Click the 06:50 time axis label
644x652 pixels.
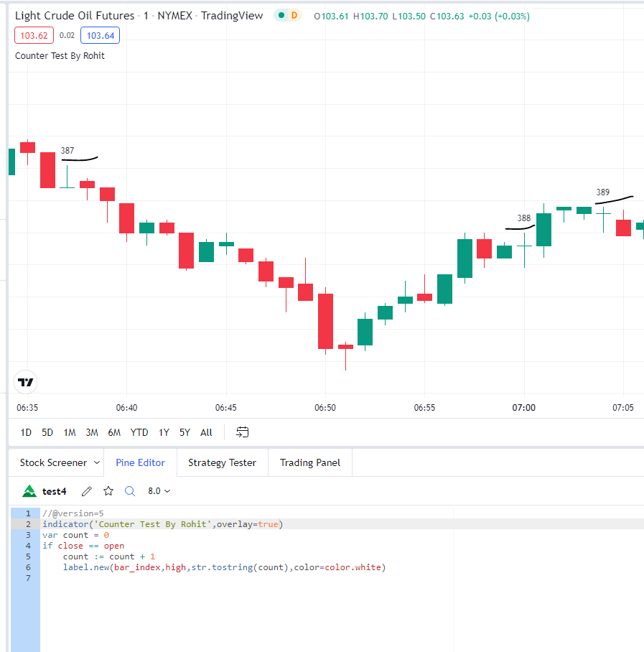tap(325, 408)
